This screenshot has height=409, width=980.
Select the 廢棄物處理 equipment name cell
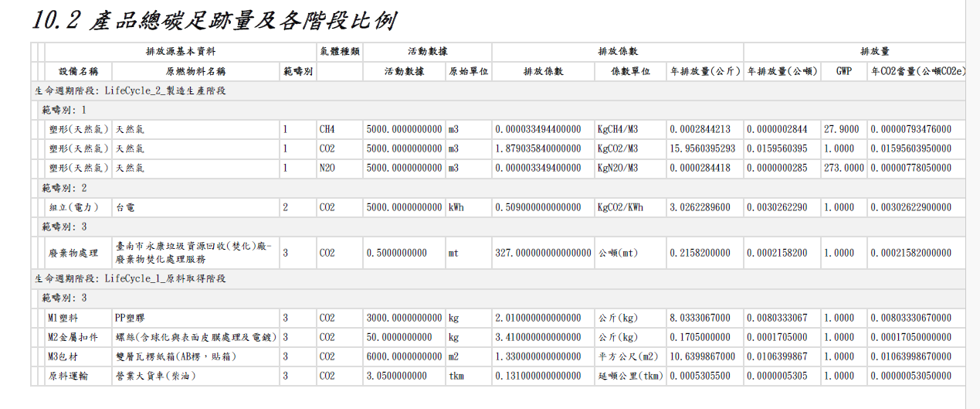pos(78,253)
